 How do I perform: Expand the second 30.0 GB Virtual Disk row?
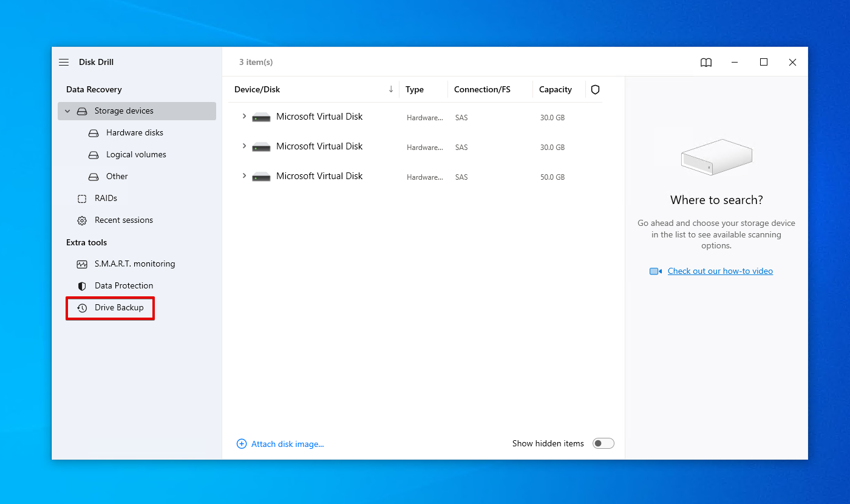pyautogui.click(x=244, y=146)
